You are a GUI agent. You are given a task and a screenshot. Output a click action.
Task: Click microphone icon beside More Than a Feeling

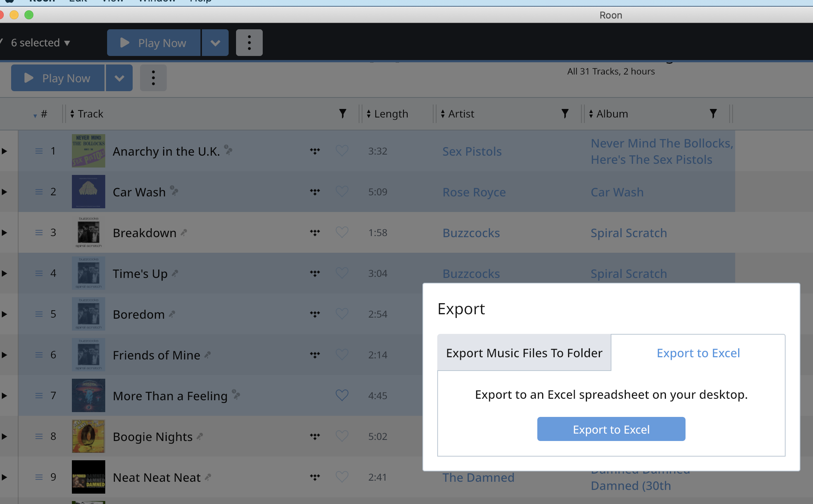coord(236,394)
